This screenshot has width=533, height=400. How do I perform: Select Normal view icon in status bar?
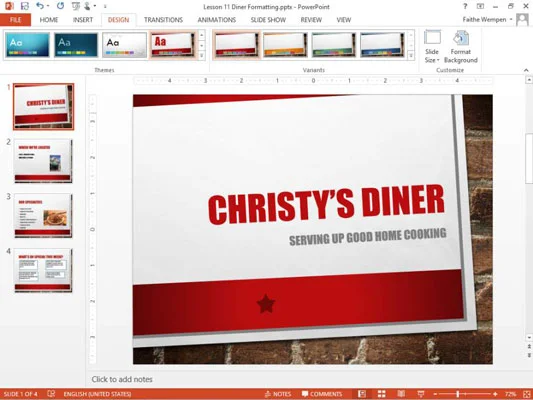pos(362,394)
